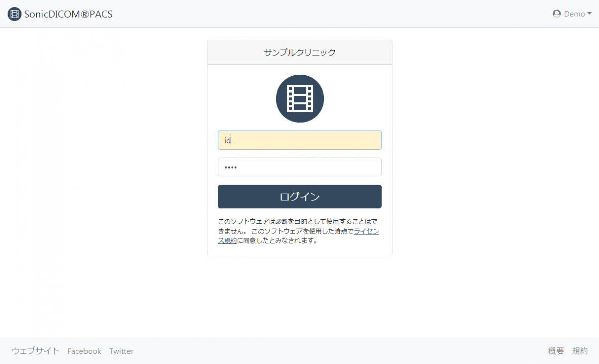Click the user avatar icon next to Demo
599x364 pixels.
click(x=557, y=14)
